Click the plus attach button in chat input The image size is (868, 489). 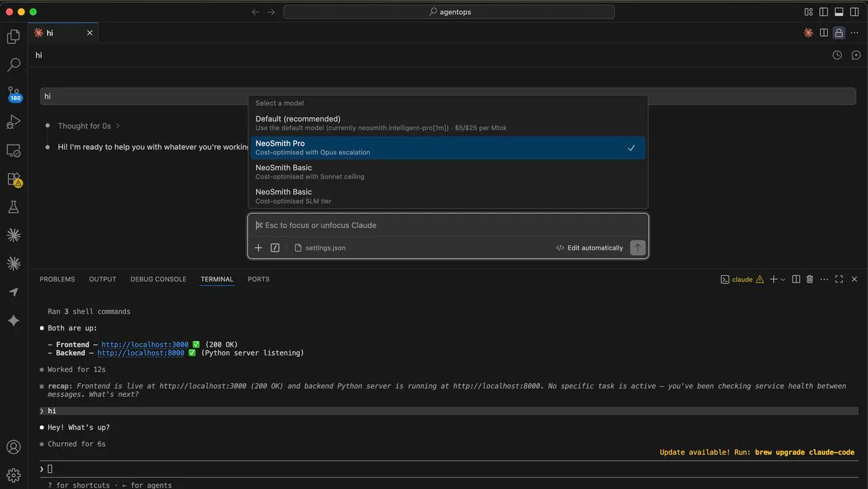[258, 248]
